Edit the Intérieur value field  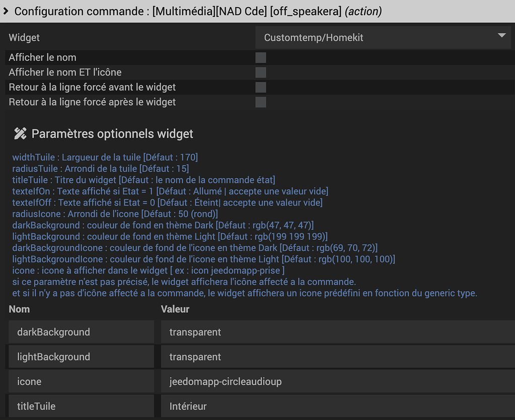(x=337, y=406)
